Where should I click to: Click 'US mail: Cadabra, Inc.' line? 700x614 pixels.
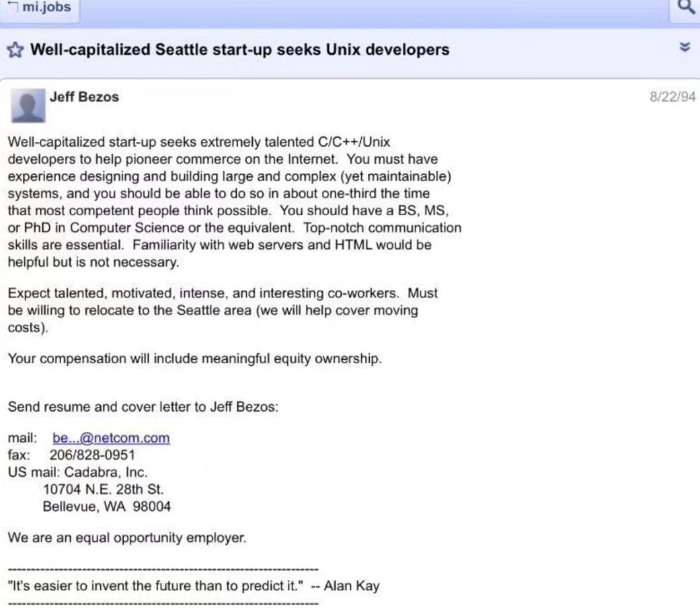78,472
